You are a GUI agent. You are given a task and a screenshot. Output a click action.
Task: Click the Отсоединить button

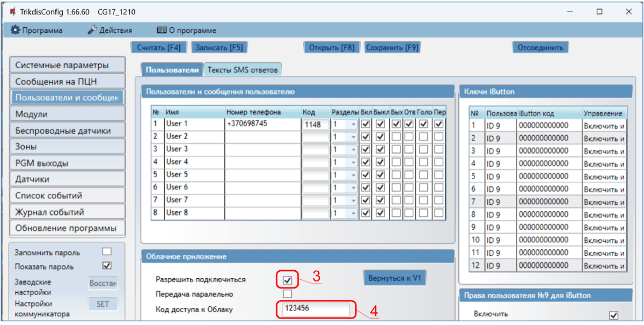tap(540, 47)
